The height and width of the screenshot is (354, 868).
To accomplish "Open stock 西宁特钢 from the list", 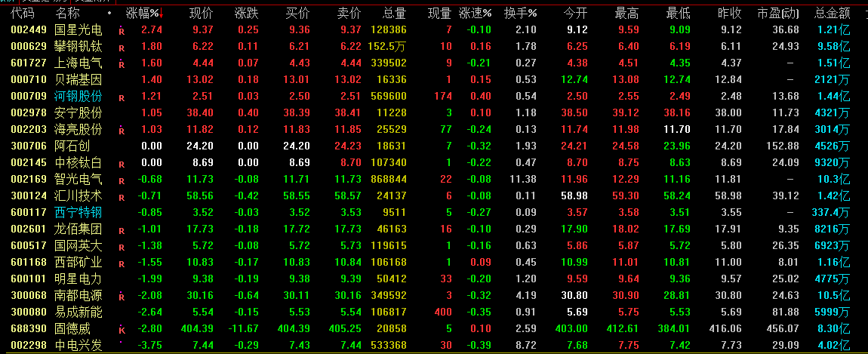I will (78, 212).
